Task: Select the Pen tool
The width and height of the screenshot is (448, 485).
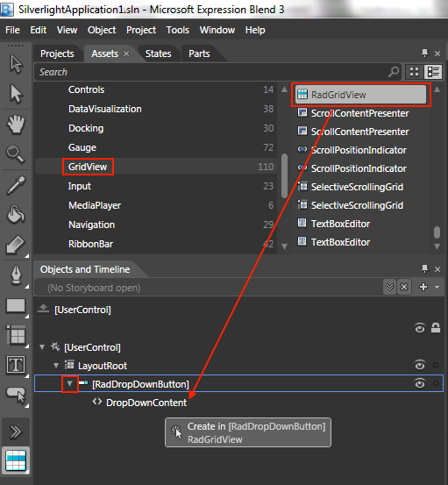Action: [x=16, y=275]
